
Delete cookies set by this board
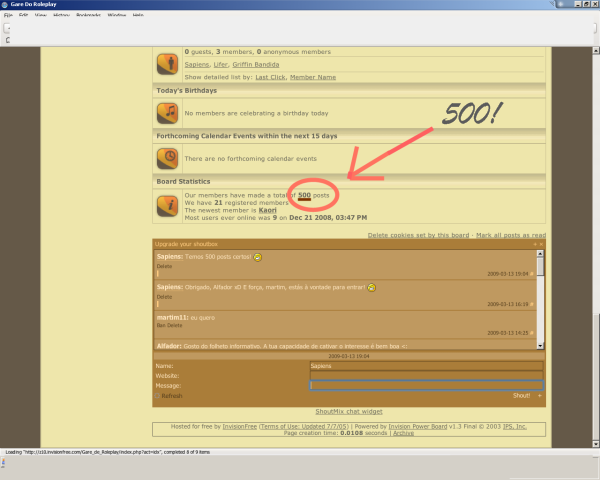coord(408,234)
